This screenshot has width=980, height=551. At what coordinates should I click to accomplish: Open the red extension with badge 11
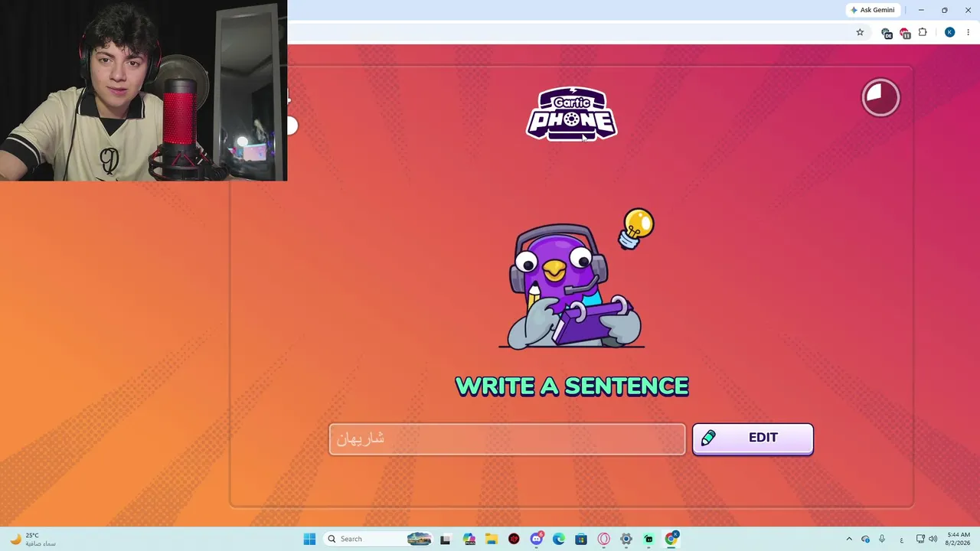tap(905, 33)
